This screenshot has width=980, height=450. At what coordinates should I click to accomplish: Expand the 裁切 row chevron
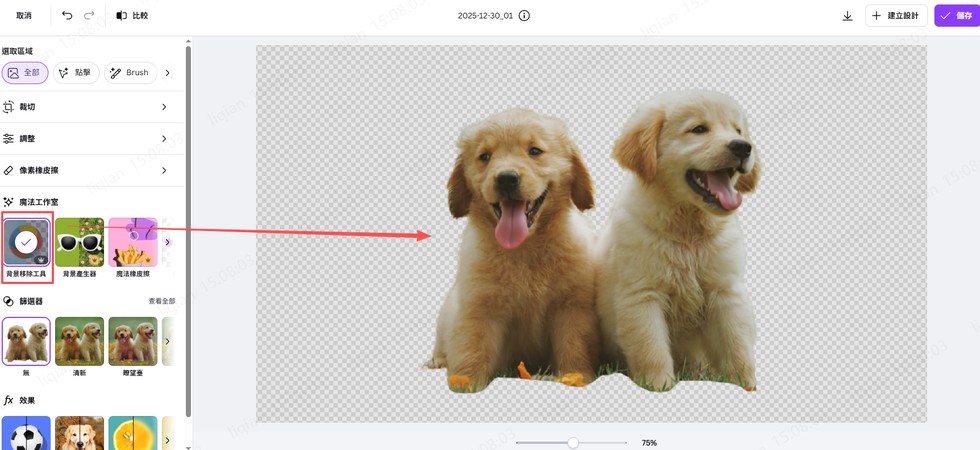(x=164, y=107)
